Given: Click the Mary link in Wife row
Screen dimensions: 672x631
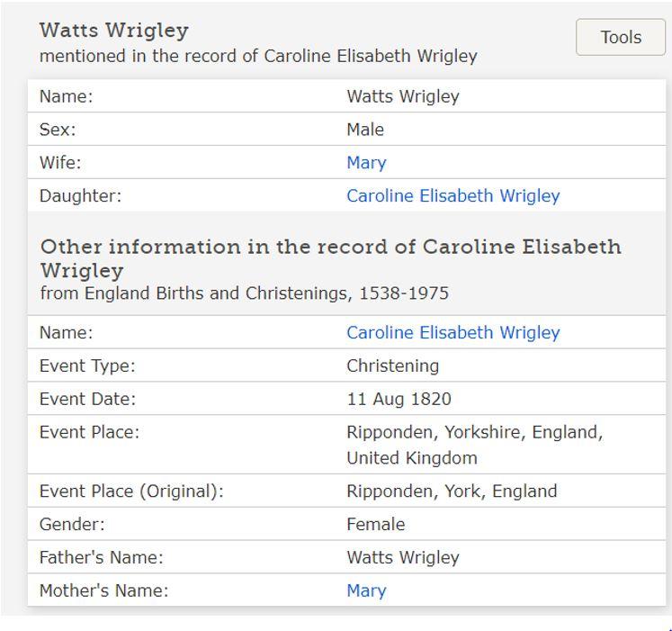Looking at the screenshot, I should (x=366, y=163).
